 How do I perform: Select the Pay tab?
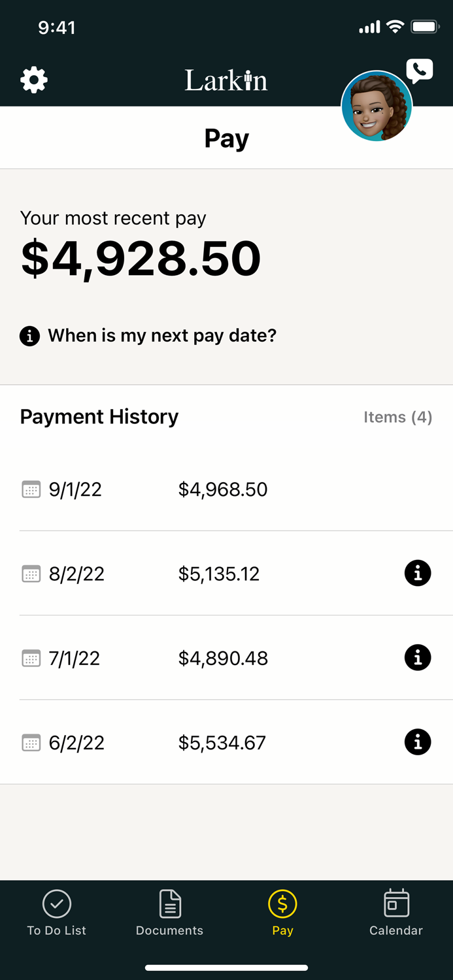pos(282,913)
